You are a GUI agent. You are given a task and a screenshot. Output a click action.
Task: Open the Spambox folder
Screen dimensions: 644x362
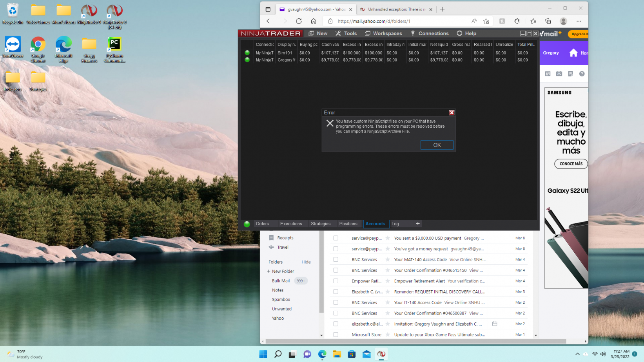pyautogui.click(x=281, y=300)
